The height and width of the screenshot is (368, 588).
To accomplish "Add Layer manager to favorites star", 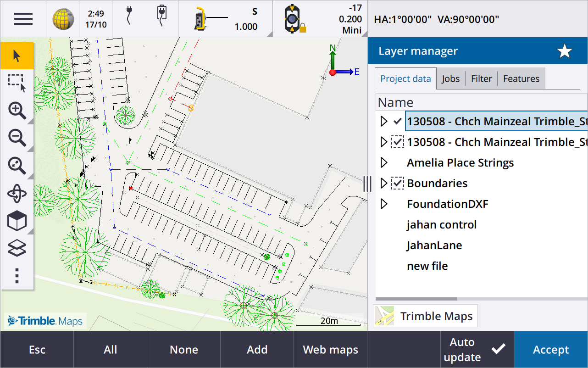I will point(564,51).
